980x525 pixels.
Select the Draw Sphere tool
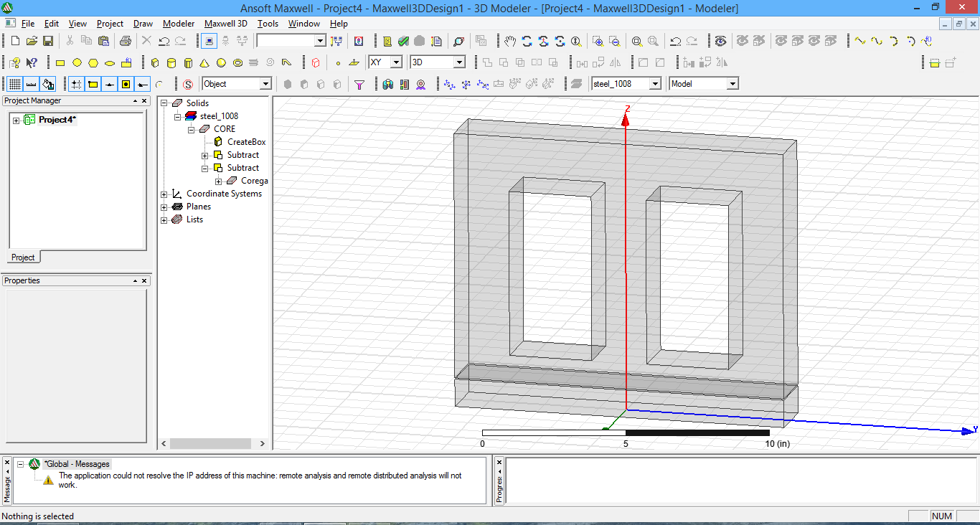[220, 62]
